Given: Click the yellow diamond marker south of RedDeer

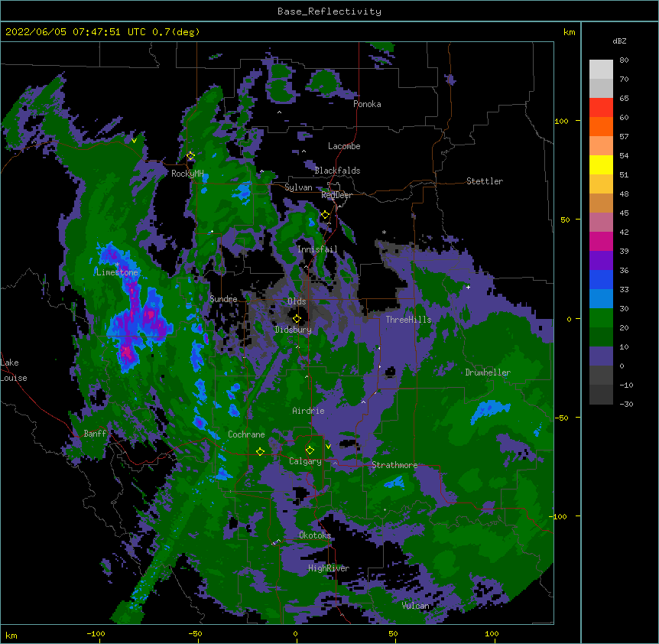Looking at the screenshot, I should pos(325,215).
